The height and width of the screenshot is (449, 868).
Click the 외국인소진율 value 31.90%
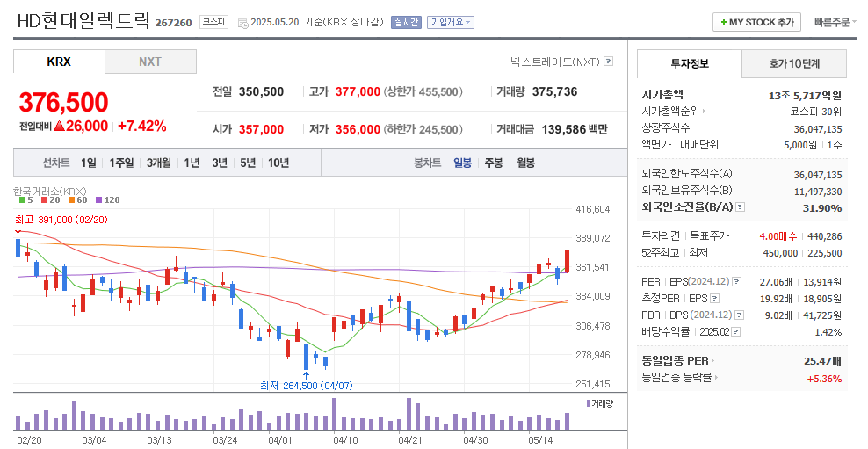822,208
